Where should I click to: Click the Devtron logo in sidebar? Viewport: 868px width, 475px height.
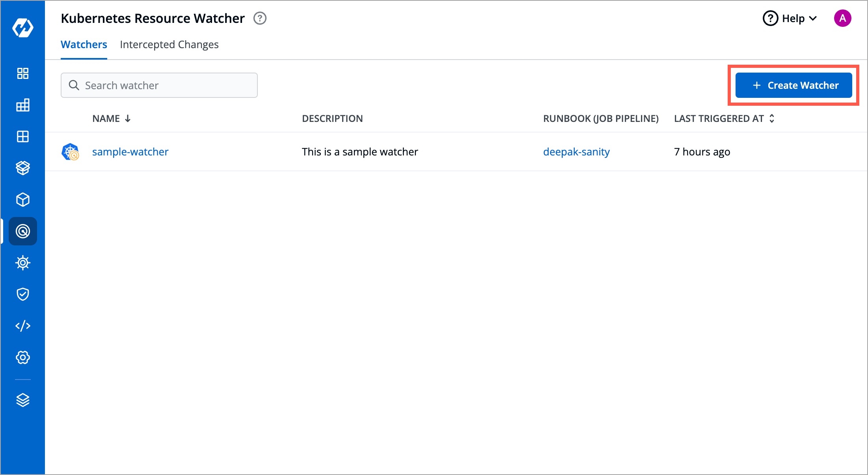[23, 28]
